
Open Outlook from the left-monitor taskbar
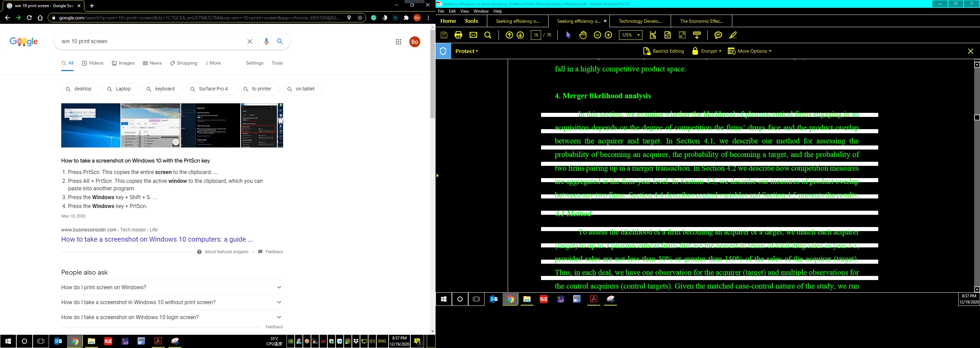click(58, 341)
